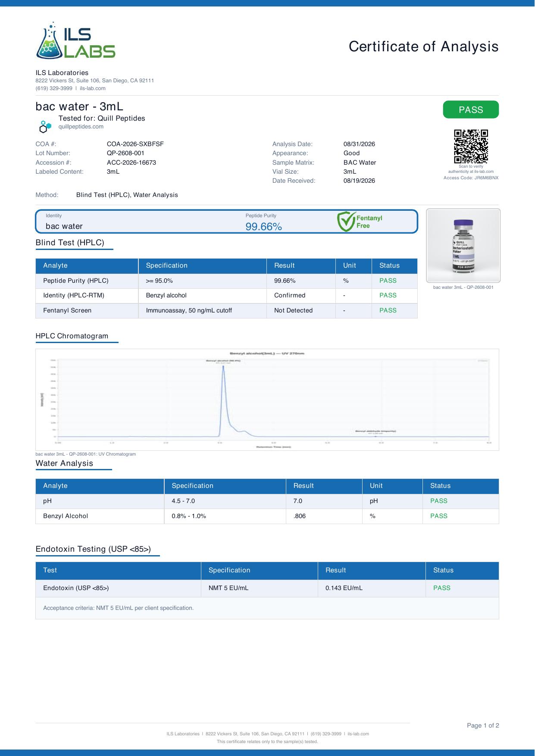Viewport: 535px width, 756px height.
Task: Click the Acceptance criteria note
Action: (x=119, y=608)
